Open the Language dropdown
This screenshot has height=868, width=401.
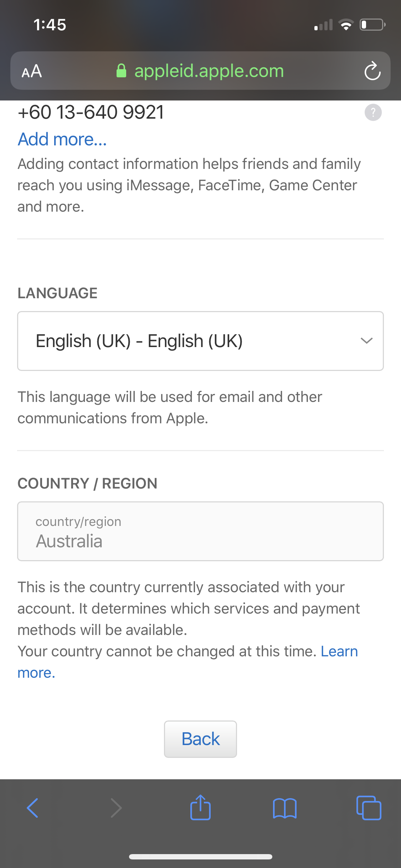[200, 341]
